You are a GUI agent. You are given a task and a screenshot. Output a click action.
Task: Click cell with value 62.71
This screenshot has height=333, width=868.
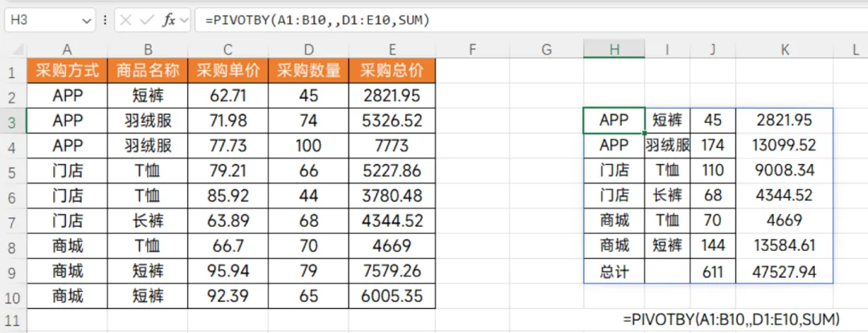pyautogui.click(x=228, y=96)
